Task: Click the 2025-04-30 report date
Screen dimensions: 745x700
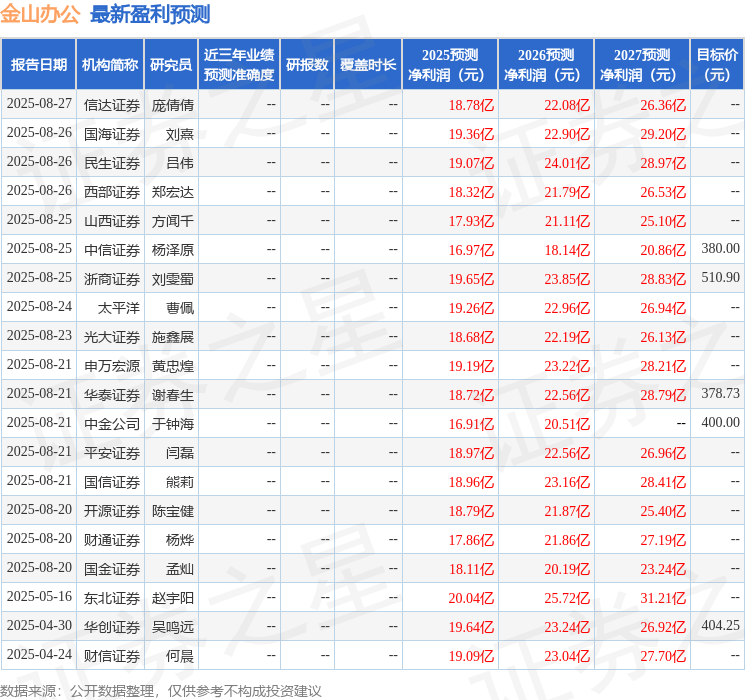Action: click(39, 625)
